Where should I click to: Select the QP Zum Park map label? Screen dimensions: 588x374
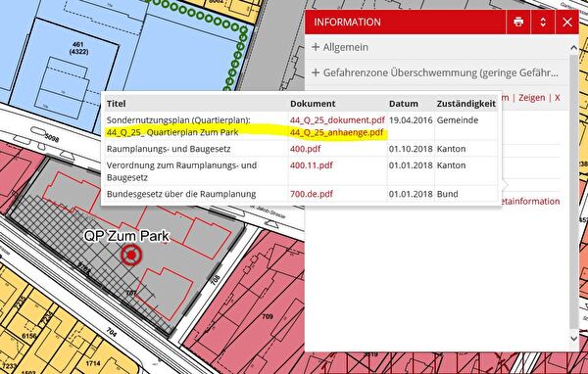[x=126, y=236]
